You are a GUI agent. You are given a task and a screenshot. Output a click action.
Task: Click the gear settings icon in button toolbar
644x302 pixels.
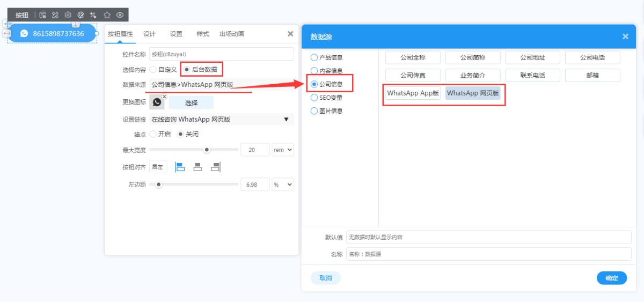pos(68,15)
